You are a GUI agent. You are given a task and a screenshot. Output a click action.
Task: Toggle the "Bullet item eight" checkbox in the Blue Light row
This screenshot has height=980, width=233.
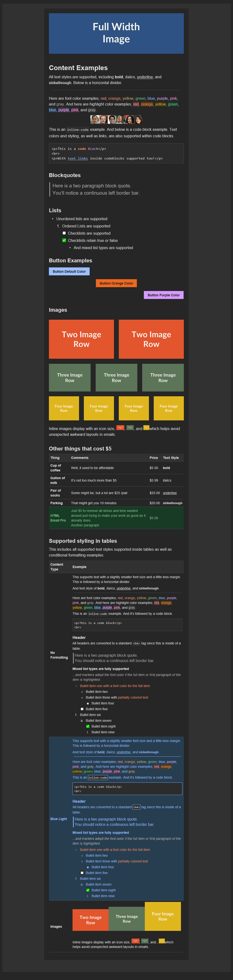(x=88, y=890)
